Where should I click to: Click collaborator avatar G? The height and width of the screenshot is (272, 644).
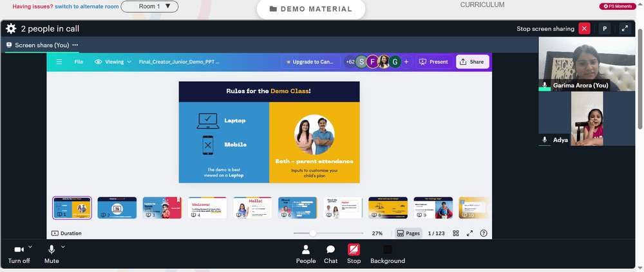[x=395, y=62]
